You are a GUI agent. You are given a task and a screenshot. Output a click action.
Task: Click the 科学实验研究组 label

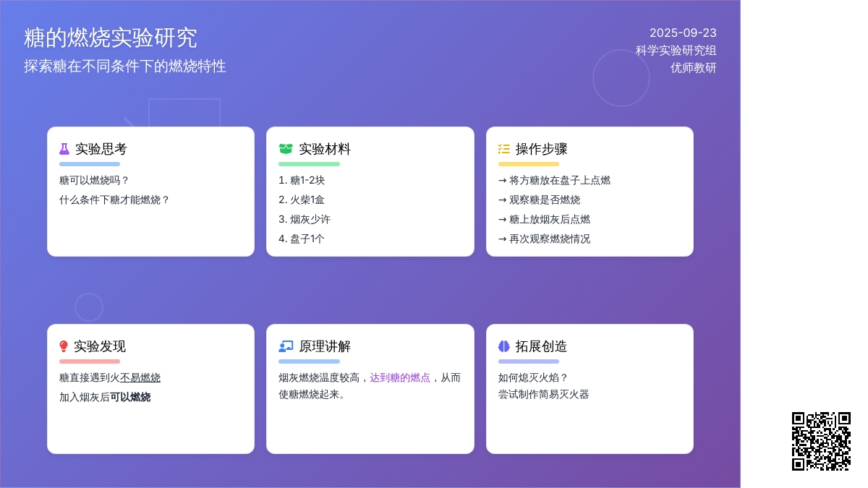pyautogui.click(x=676, y=51)
